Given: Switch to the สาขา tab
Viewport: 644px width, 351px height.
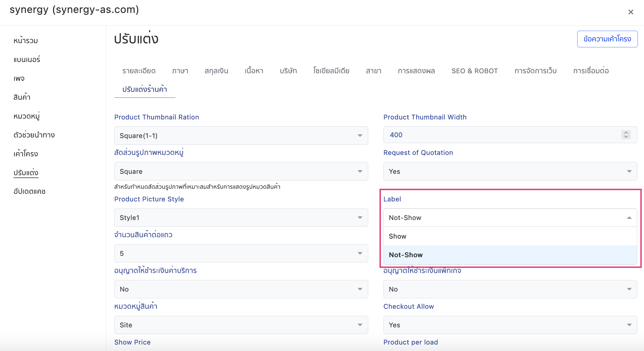Looking at the screenshot, I should coord(374,71).
